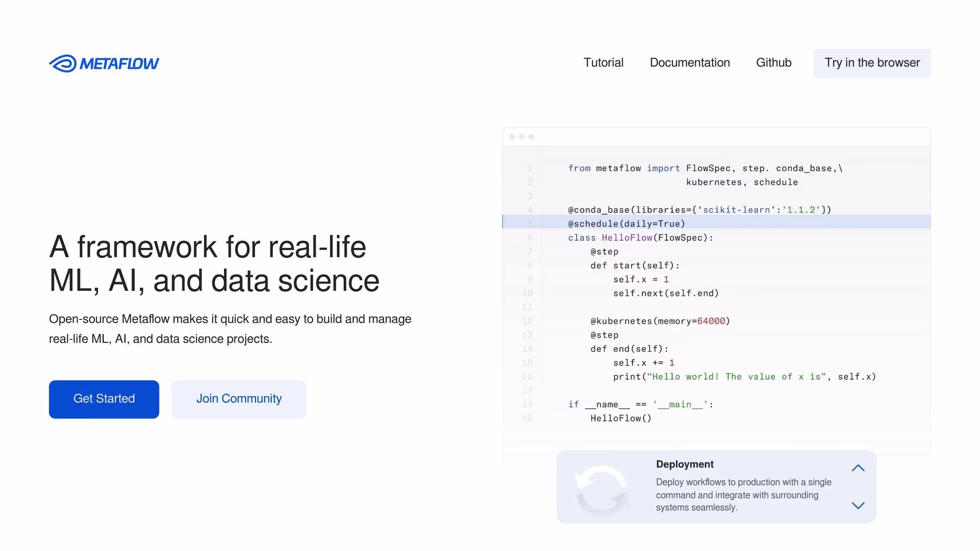Click the middle window dot in code panel
This screenshot has width=980, height=551.
pos(522,137)
